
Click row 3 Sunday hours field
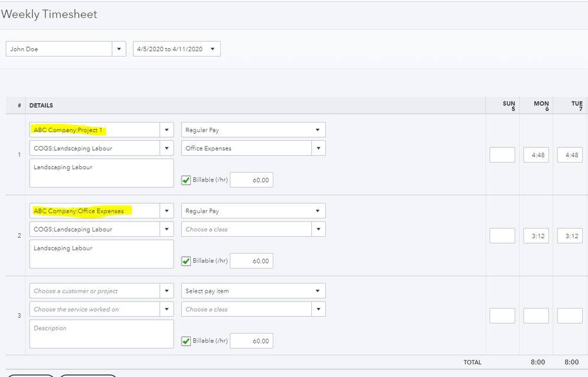click(503, 316)
